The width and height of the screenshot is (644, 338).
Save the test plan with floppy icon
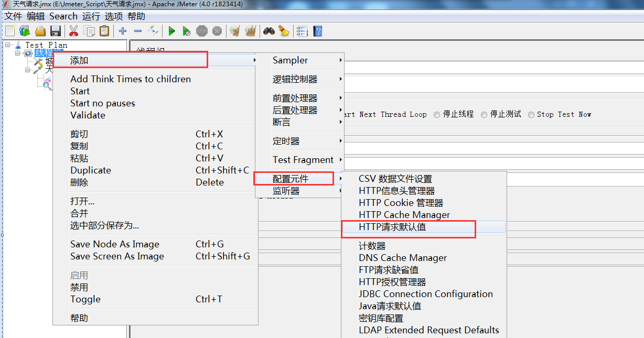coord(56,31)
